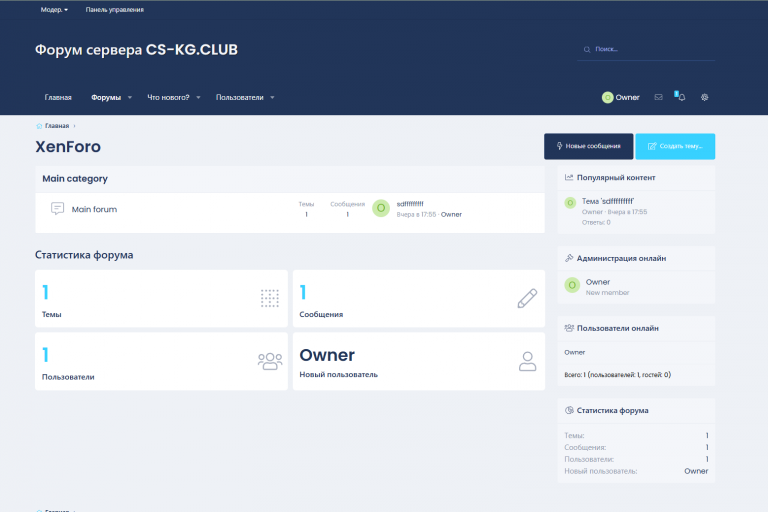Click the chart icon beside Популярный контент
This screenshot has height=512, width=768.
pyautogui.click(x=569, y=177)
